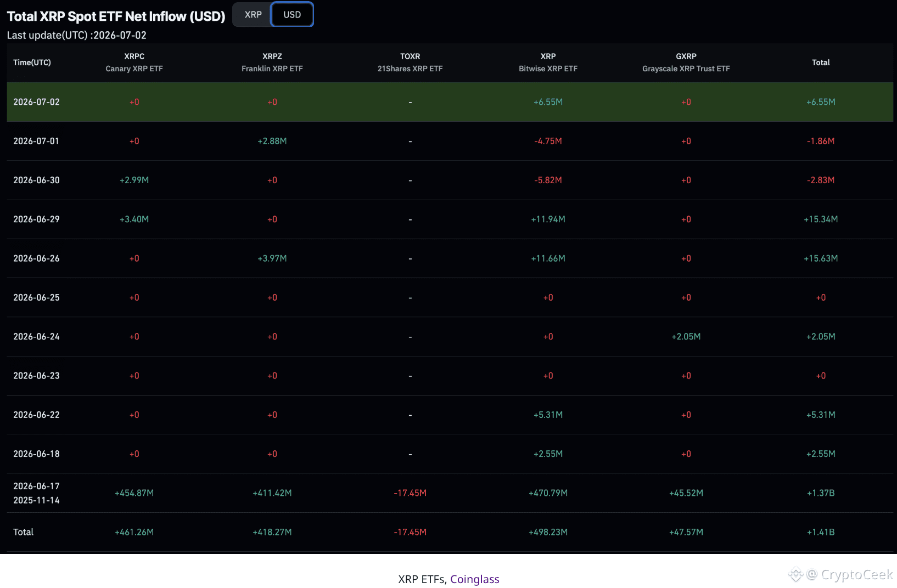Click the -2.83M total for 2026-06-30
Image resolution: width=897 pixels, height=588 pixels.
821,180
